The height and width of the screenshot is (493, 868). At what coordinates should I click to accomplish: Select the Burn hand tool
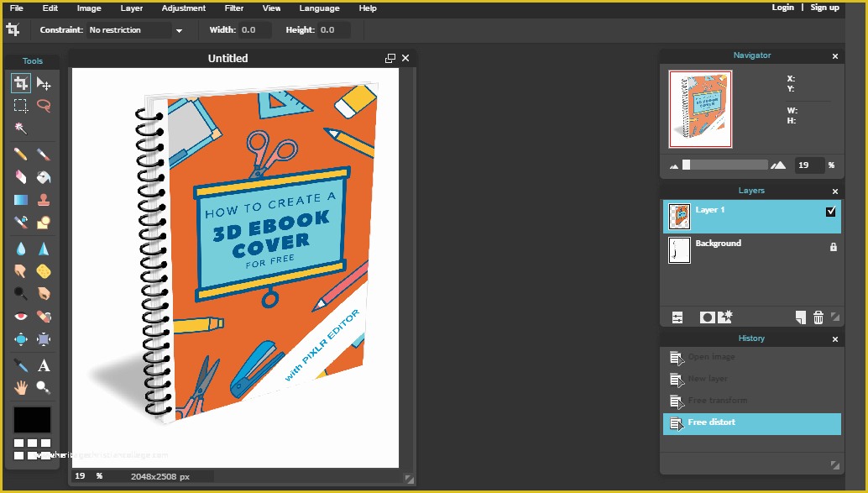(x=44, y=294)
